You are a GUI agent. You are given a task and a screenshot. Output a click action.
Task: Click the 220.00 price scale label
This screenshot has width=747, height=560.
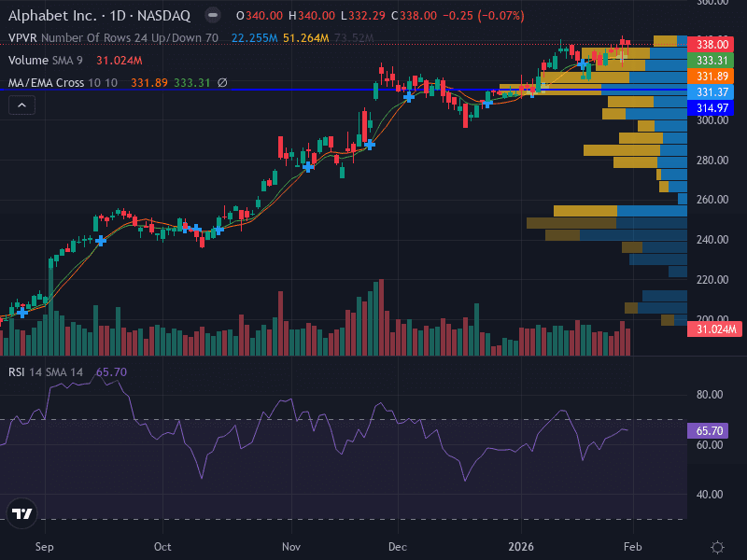[x=712, y=279]
